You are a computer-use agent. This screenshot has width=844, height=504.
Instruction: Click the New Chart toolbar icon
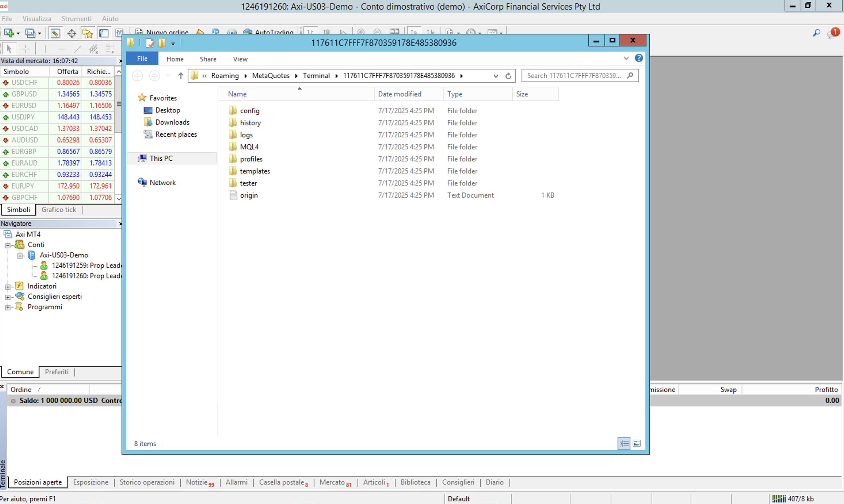[x=9, y=33]
